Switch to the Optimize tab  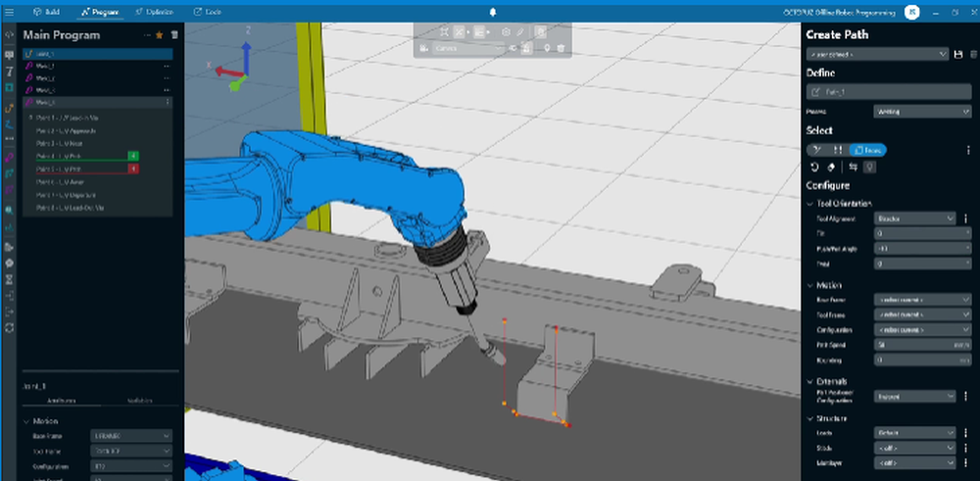(153, 12)
